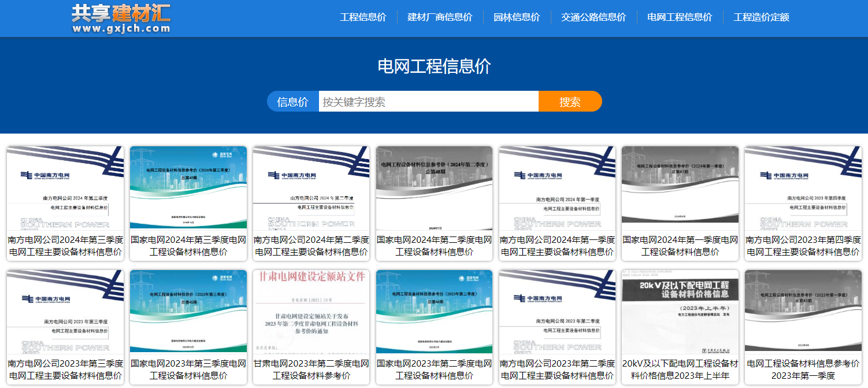Click title link 国家电网2023年第三季度电网工程设备材料信息价

pos(188,369)
